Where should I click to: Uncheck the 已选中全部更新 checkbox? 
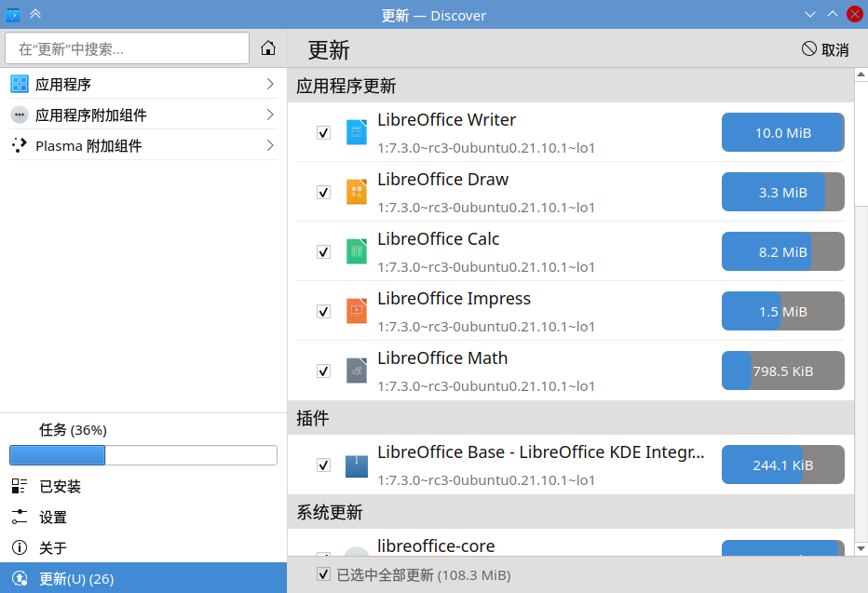tap(324, 574)
